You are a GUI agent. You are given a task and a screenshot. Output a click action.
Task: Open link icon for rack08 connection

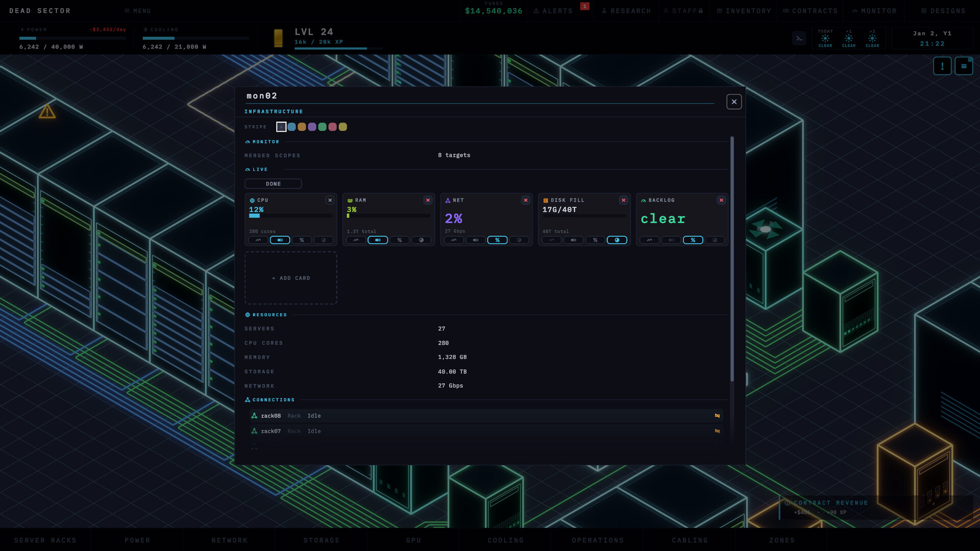[717, 416]
